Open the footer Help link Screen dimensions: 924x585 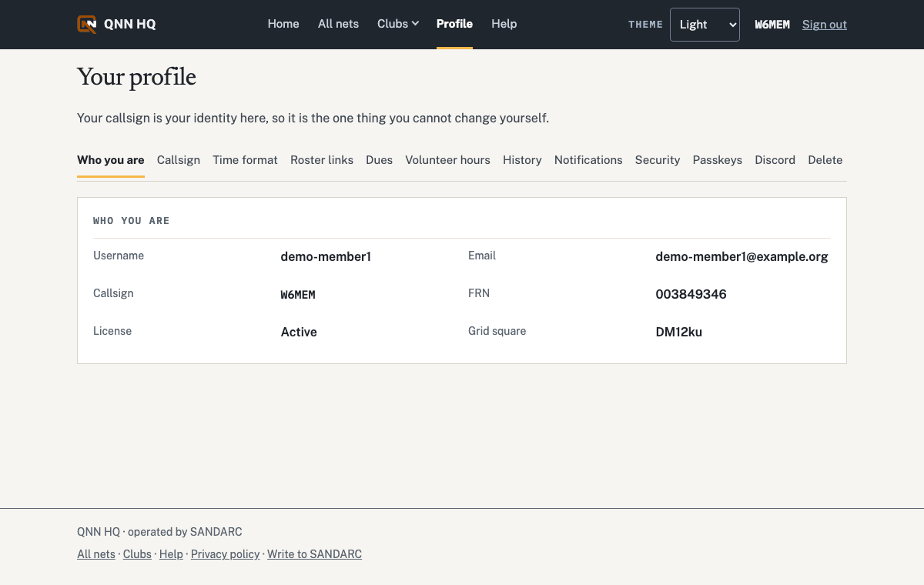[x=171, y=554]
